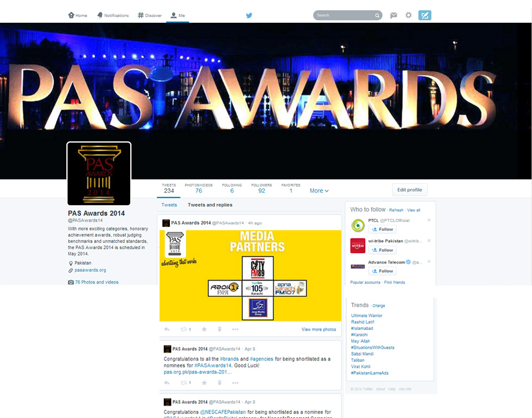This screenshot has height=418, width=532.
Task: Dismiss the wi-tribe Pakistan suggestion
Action: (x=429, y=241)
